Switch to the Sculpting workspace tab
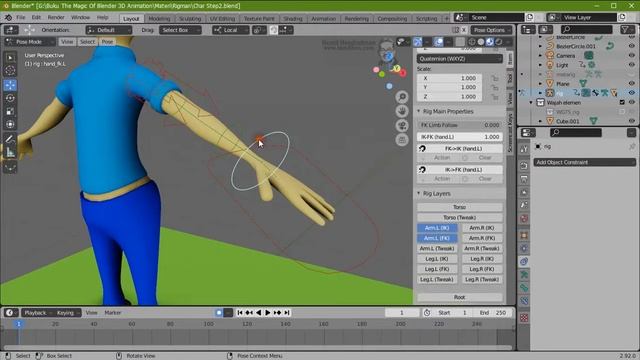This screenshot has height=360, width=640. click(x=190, y=19)
